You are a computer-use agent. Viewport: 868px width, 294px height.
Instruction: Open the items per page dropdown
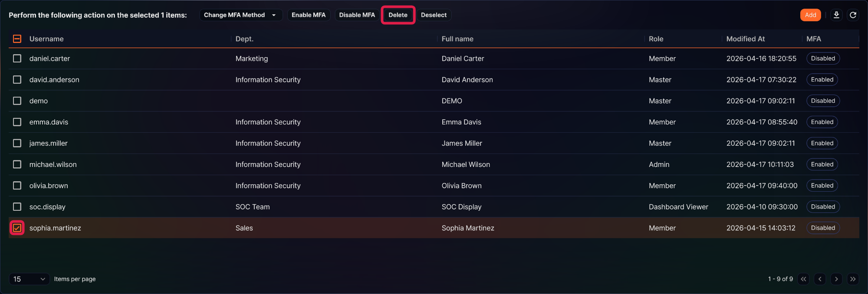29,279
